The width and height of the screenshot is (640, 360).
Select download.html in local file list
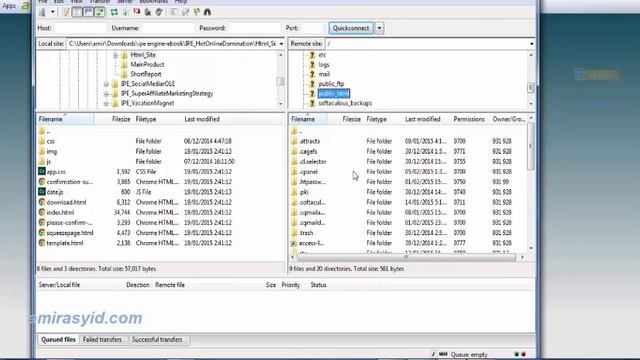[66, 202]
